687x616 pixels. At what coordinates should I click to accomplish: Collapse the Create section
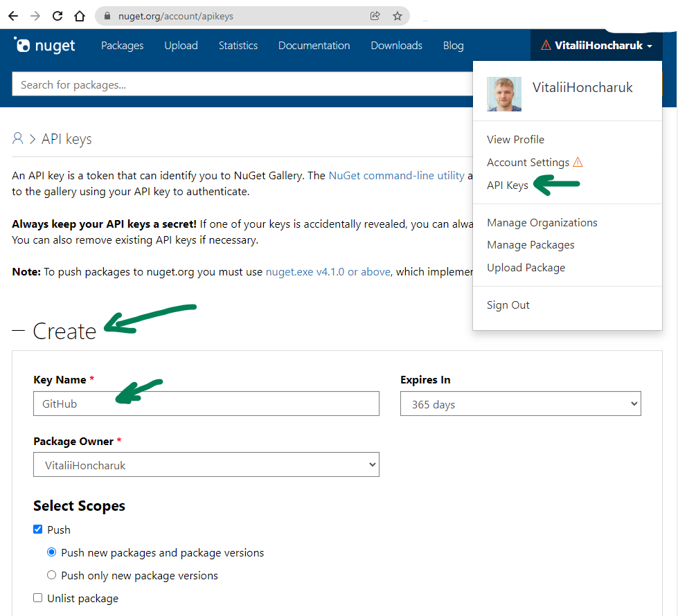point(19,331)
